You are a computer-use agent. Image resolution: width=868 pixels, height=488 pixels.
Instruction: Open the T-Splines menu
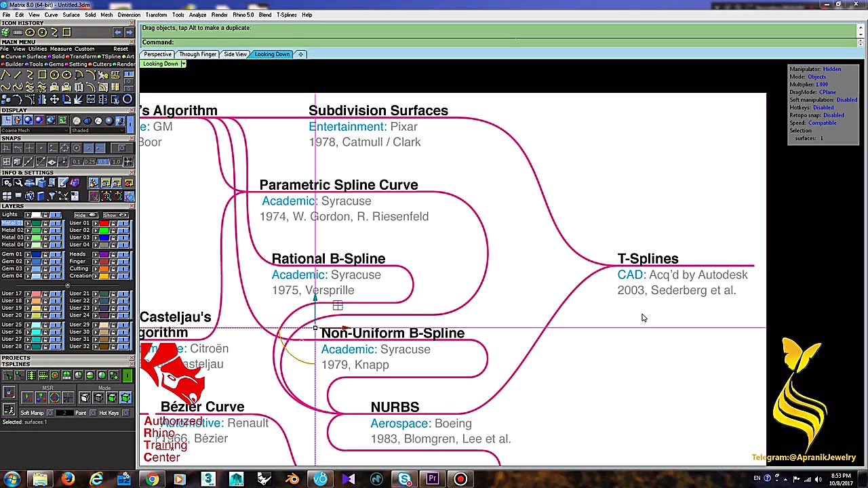point(287,15)
